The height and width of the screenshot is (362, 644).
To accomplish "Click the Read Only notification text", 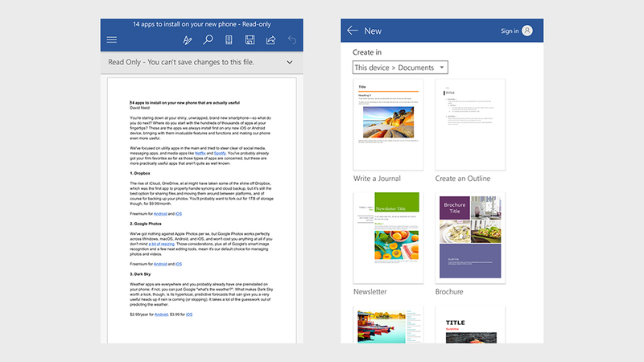I will coord(181,62).
